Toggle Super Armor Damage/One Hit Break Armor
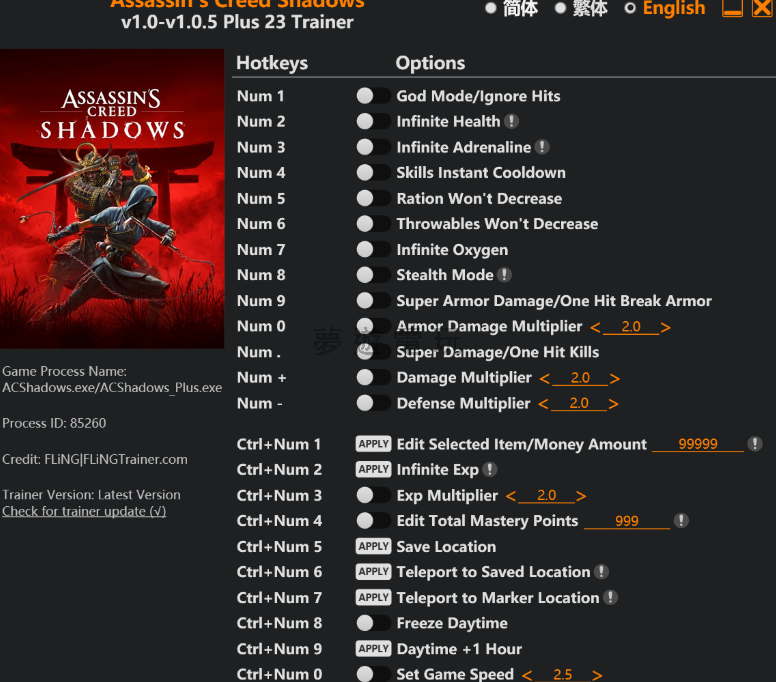 click(373, 300)
